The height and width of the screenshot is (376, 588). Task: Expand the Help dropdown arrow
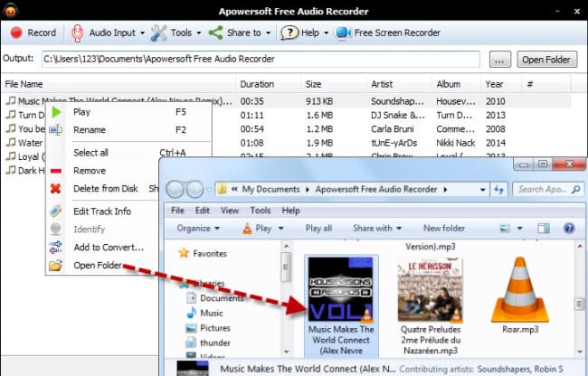(327, 33)
